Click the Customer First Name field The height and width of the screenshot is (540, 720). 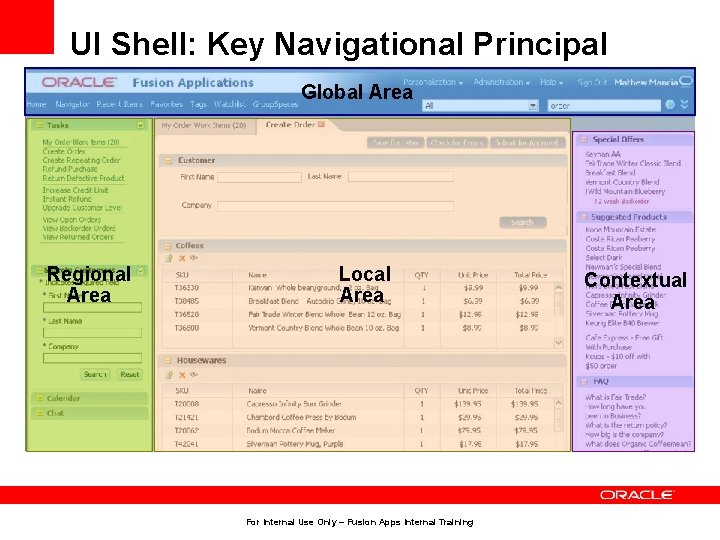click(x=259, y=177)
